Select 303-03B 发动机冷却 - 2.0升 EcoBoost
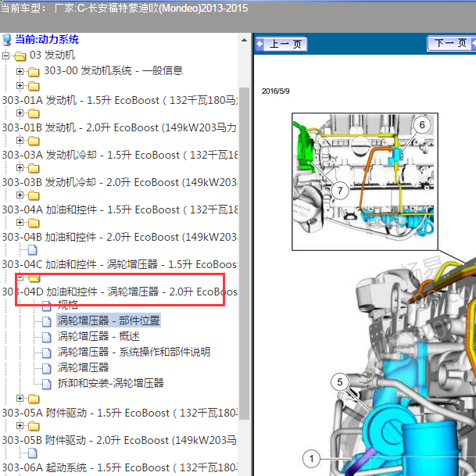 [120, 182]
